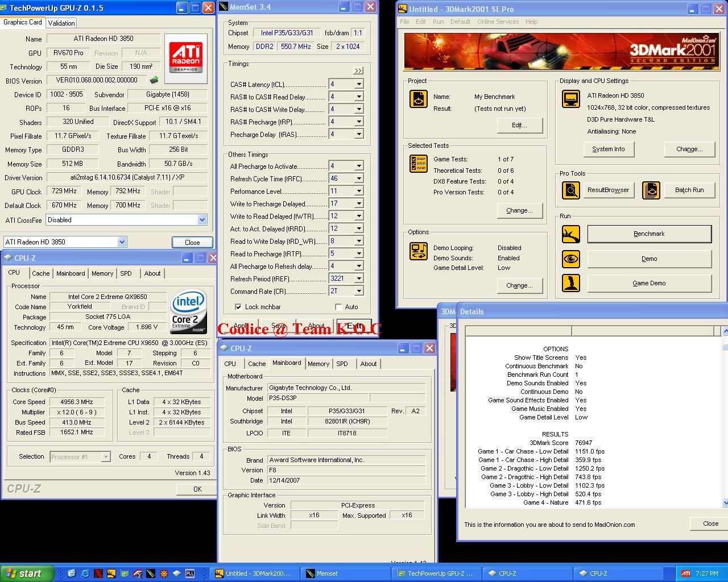728x582 pixels.
Task: Open the SPD tab in the left CPU-Z window
Action: tap(126, 273)
